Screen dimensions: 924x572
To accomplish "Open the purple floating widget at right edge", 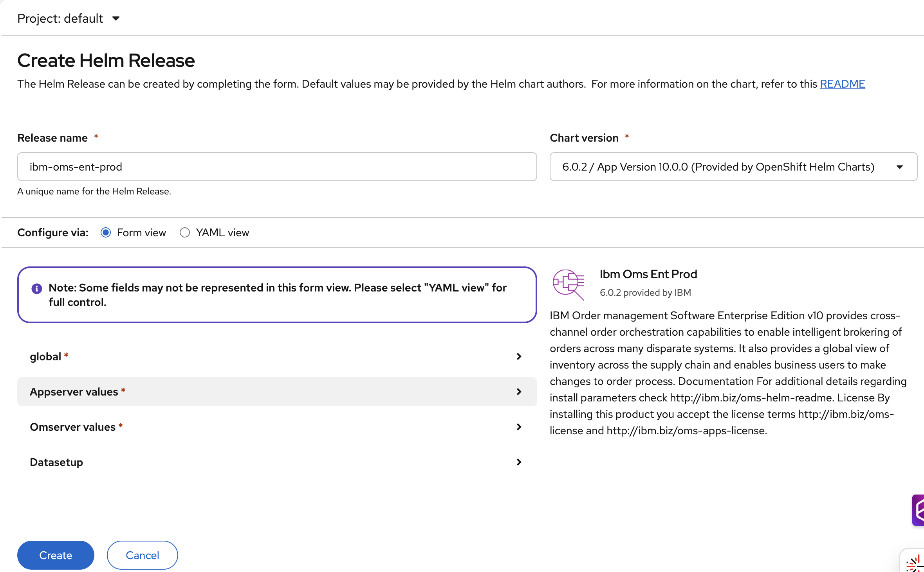I will coord(918,510).
